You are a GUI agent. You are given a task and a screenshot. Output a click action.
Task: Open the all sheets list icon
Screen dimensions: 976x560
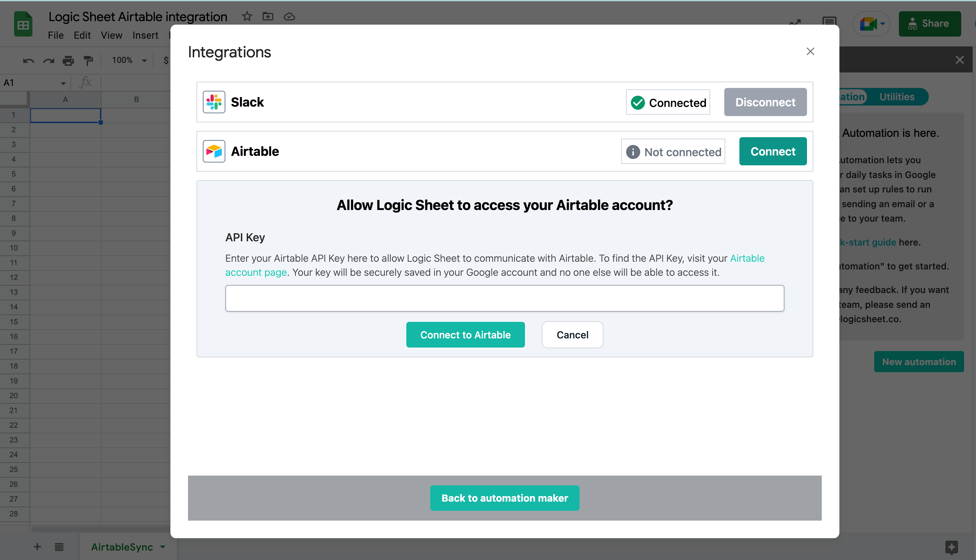[x=59, y=547]
